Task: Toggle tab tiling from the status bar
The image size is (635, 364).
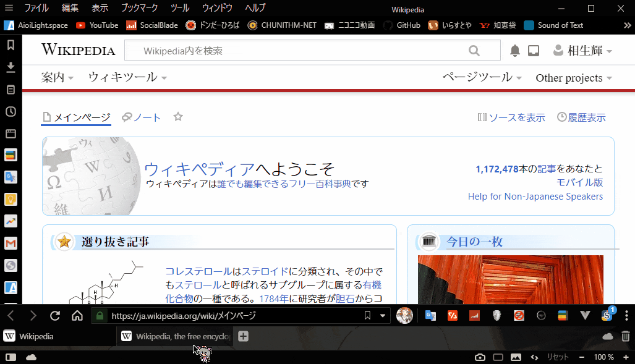Action: click(498, 357)
